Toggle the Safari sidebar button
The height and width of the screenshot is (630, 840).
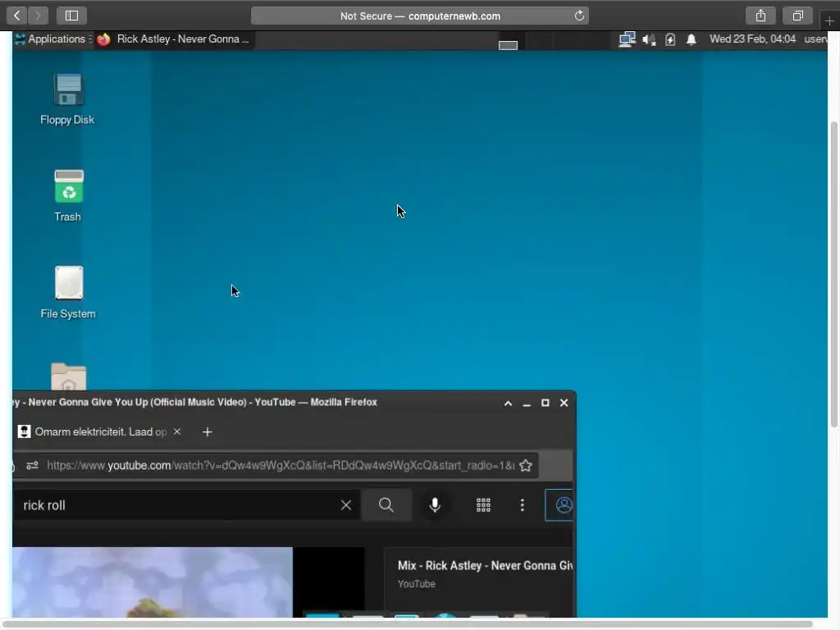pos(72,16)
